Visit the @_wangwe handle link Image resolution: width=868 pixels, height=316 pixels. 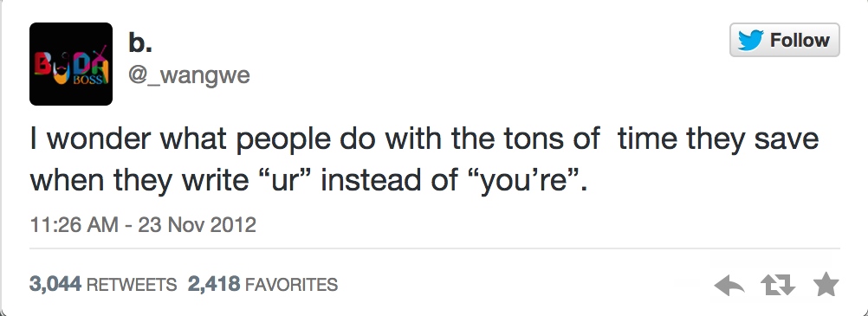190,75
